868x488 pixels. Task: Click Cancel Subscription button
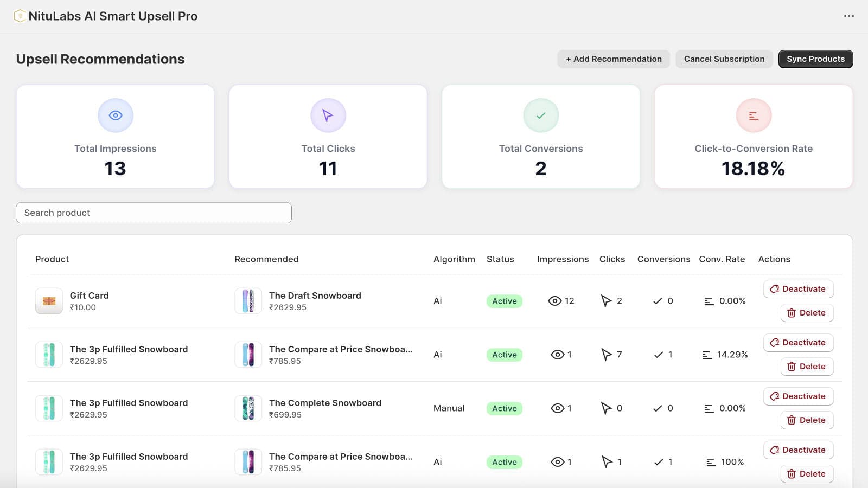724,59
